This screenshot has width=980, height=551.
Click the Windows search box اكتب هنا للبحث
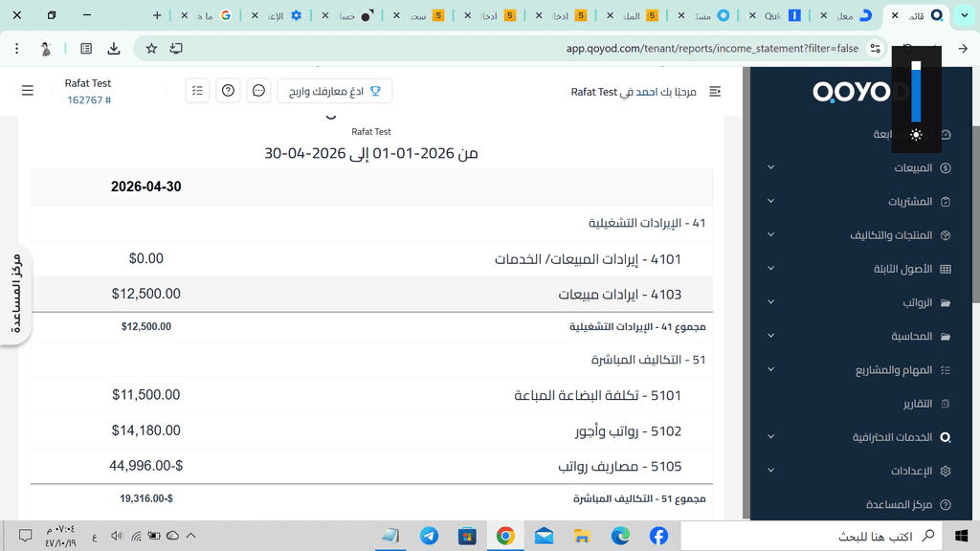[x=812, y=536]
